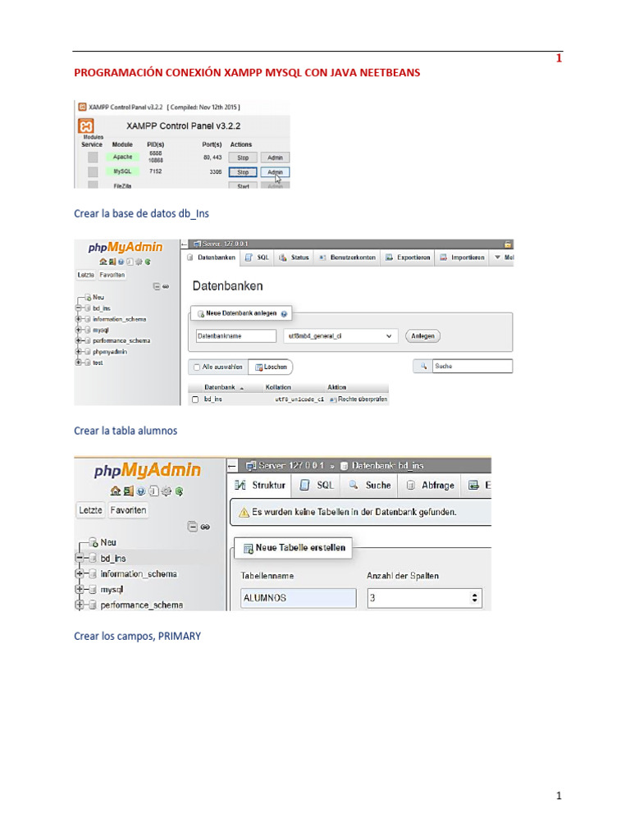This screenshot has width=630, height=840.
Task: Toggle the Apache service checkbox
Action: click(x=93, y=157)
